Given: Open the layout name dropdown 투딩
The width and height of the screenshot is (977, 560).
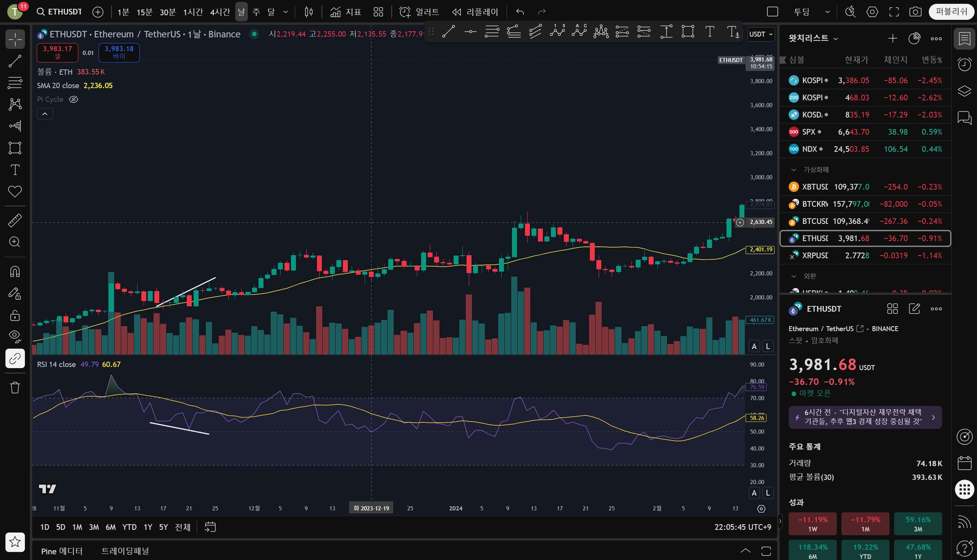Looking at the screenshot, I should click(811, 11).
